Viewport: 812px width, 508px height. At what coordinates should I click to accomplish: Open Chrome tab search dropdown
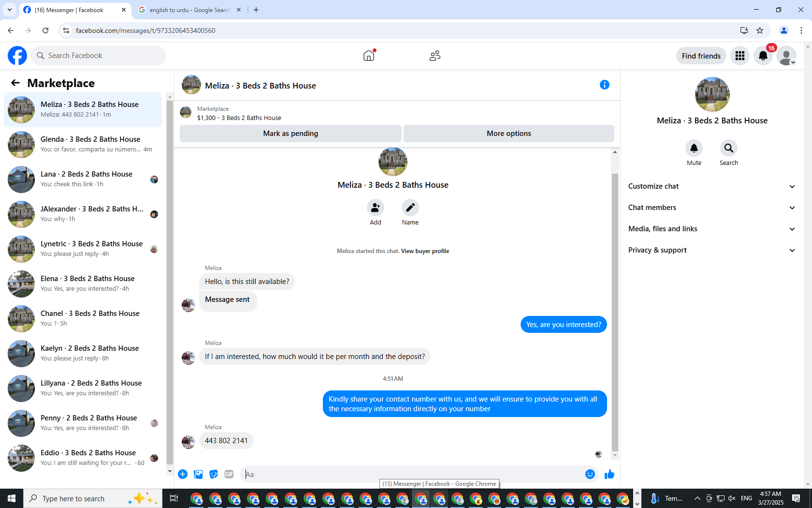point(10,10)
